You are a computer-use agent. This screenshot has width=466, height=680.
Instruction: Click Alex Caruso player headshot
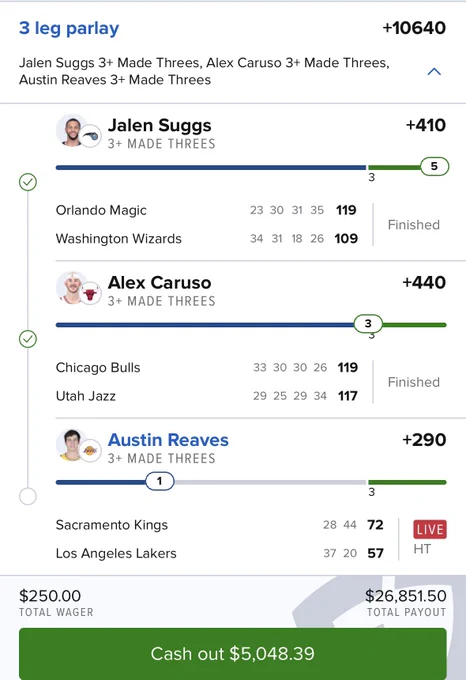[x=72, y=288]
